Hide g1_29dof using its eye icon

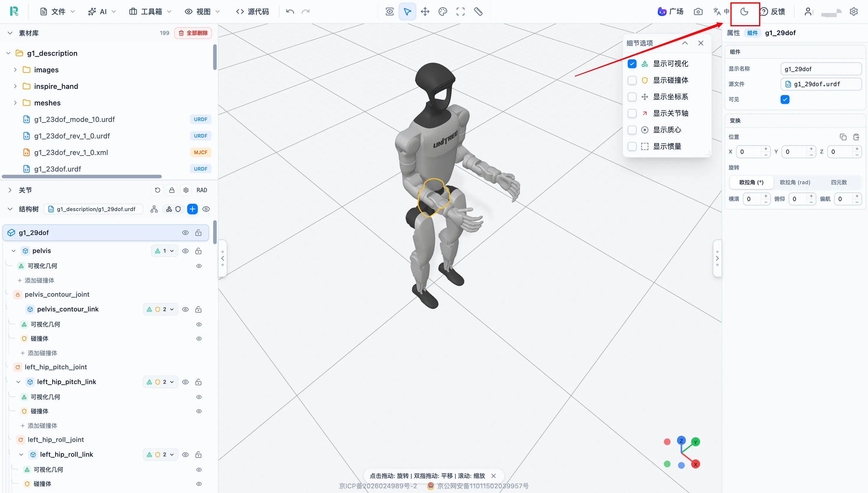[185, 233]
